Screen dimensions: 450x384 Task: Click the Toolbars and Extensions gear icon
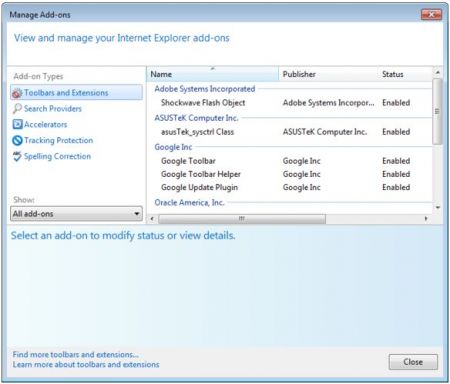click(x=17, y=93)
